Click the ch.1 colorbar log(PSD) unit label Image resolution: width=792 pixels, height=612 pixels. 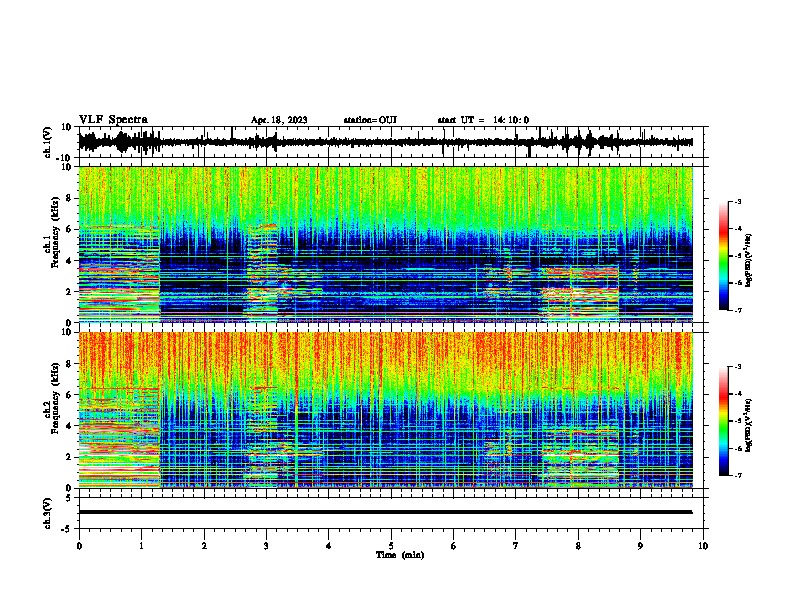(749, 260)
